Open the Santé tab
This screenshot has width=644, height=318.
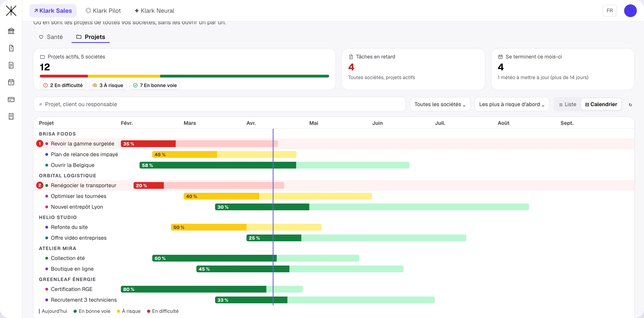pyautogui.click(x=51, y=37)
